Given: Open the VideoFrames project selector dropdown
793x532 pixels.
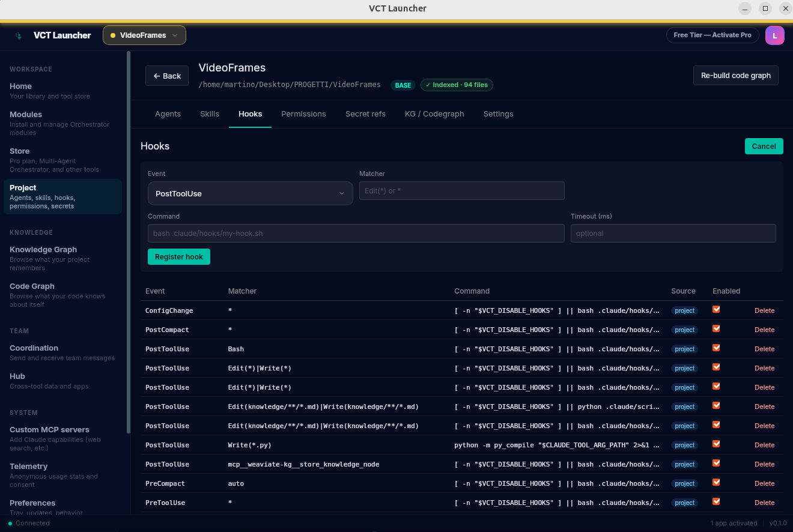Looking at the screenshot, I should coord(144,35).
